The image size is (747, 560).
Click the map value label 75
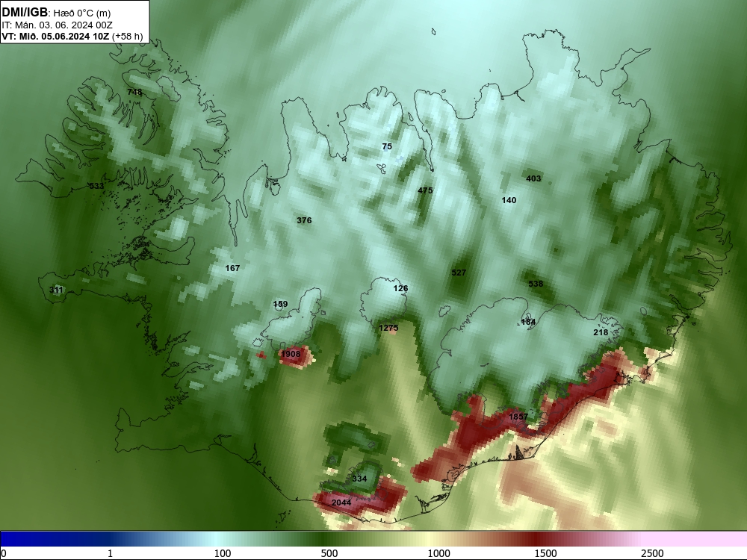click(387, 146)
